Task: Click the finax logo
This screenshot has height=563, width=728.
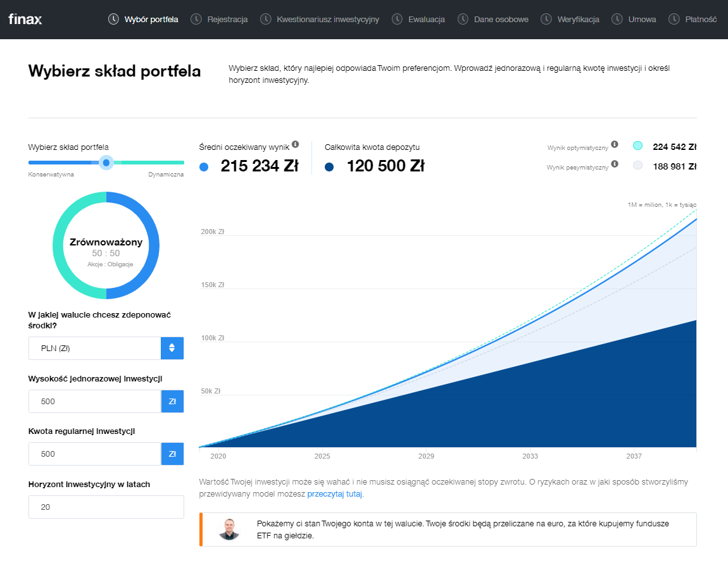Action: [25, 19]
